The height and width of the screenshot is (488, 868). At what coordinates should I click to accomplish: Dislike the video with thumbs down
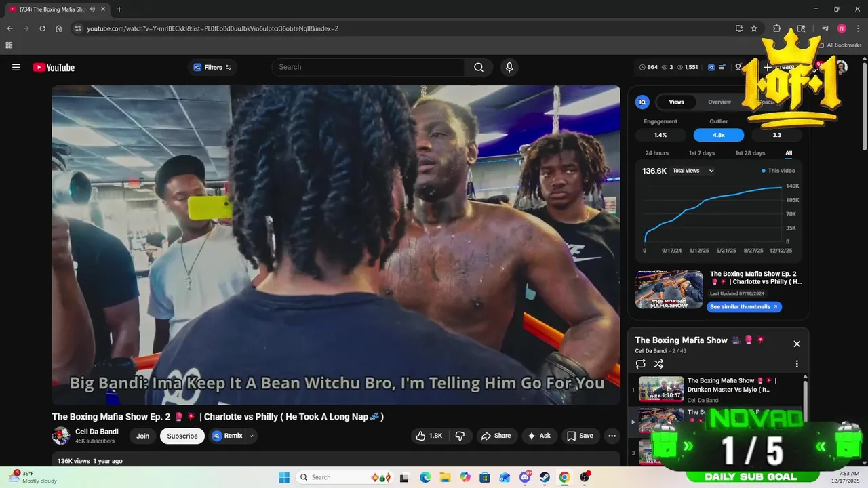pyautogui.click(x=460, y=436)
